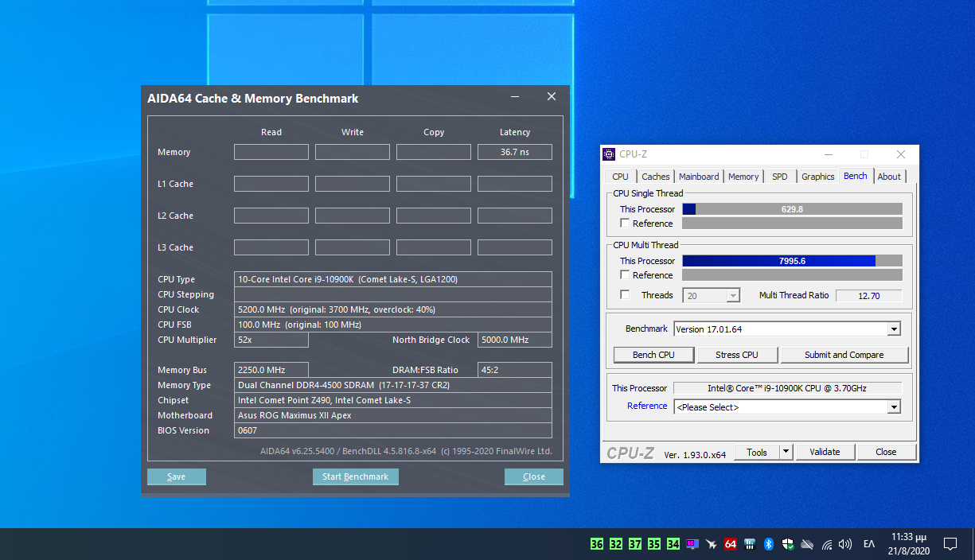The image size is (975, 560).
Task: Click North Bridge Clock 5000.0 MHz value
Action: point(515,340)
